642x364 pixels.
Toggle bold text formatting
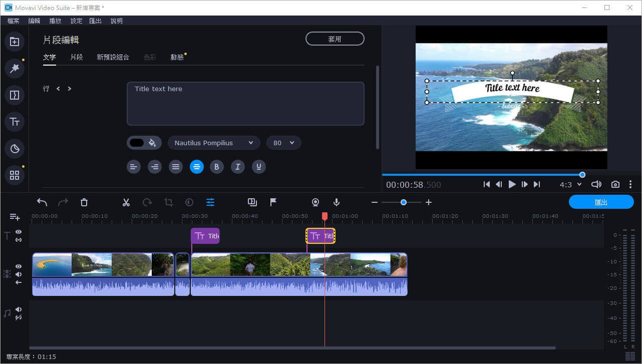point(217,167)
